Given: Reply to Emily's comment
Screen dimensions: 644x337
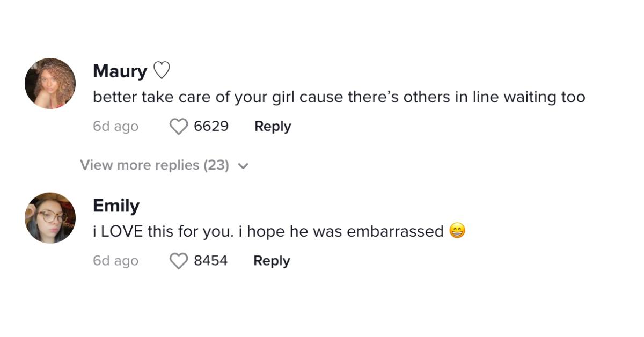Looking at the screenshot, I should coord(272,261).
